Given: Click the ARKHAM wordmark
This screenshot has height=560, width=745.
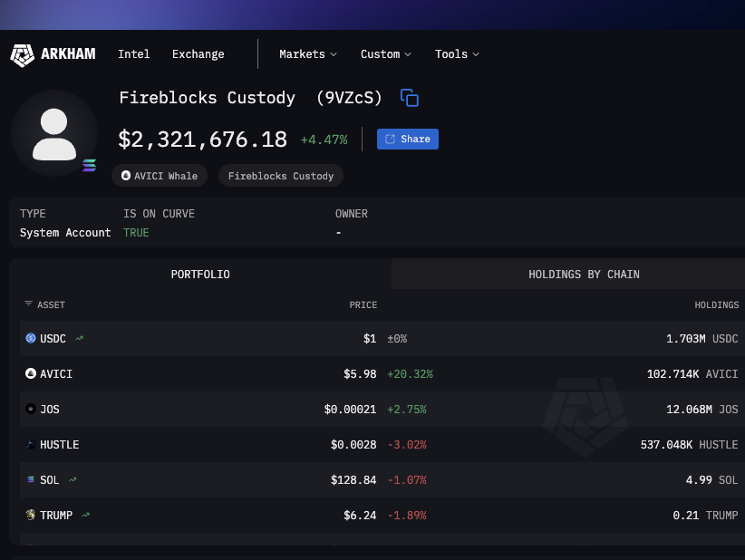Looking at the screenshot, I should click(x=68, y=54).
